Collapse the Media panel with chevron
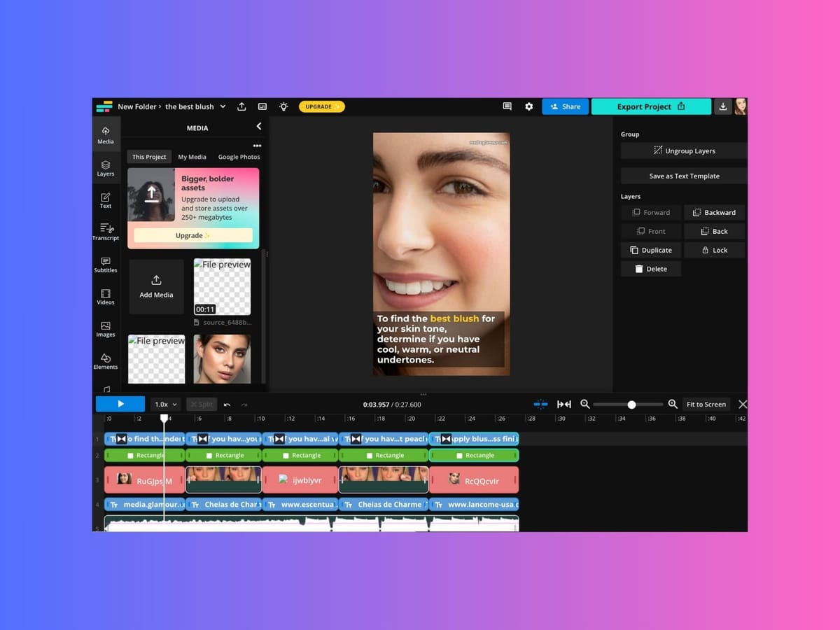The height and width of the screenshot is (630, 840). pyautogui.click(x=259, y=127)
